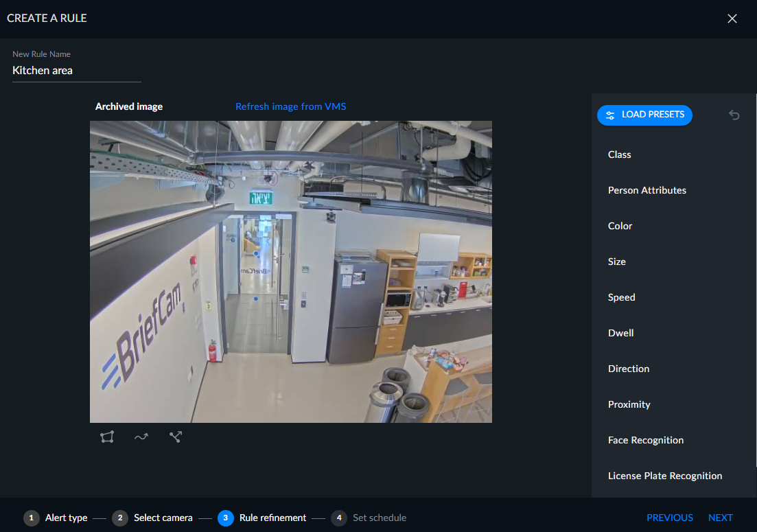Select the path line drawing tool

click(x=141, y=437)
